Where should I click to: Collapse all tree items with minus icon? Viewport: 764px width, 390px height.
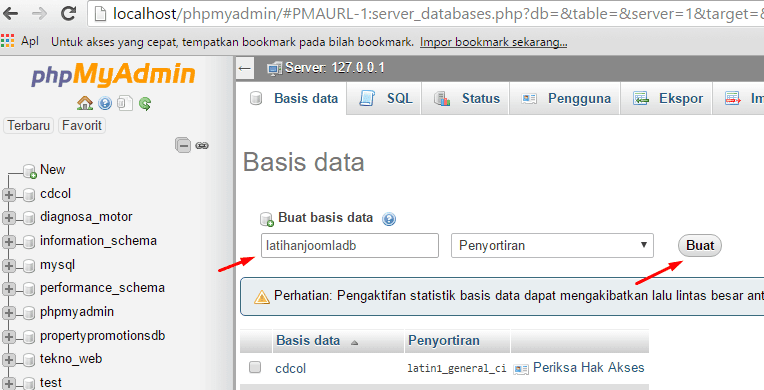pos(183,145)
